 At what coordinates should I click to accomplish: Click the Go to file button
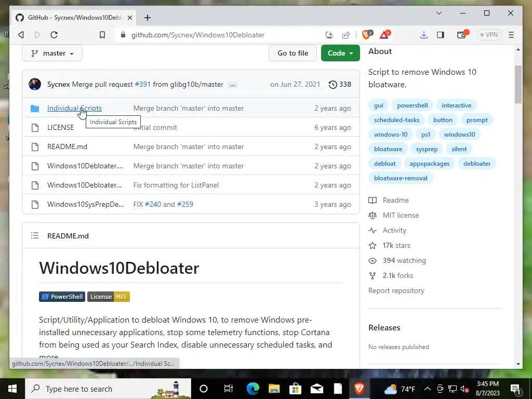[293, 54]
